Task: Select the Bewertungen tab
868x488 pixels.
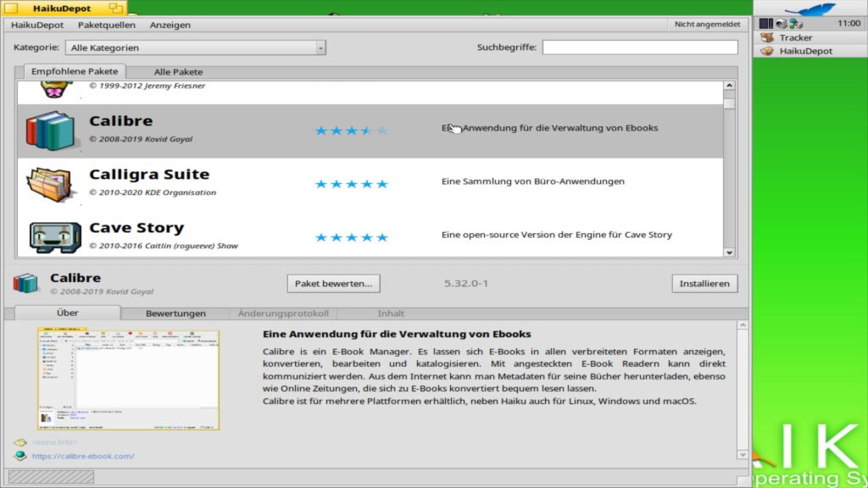Action: pyautogui.click(x=175, y=313)
